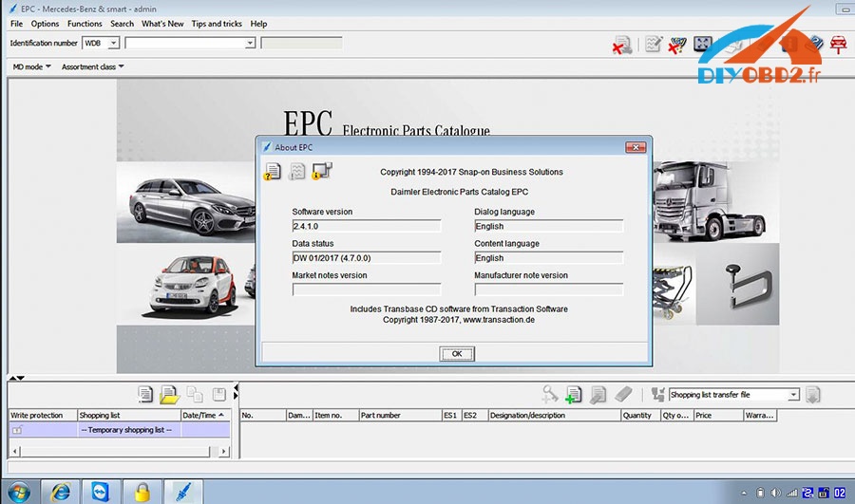Click the search part magnifier icon

550,395
